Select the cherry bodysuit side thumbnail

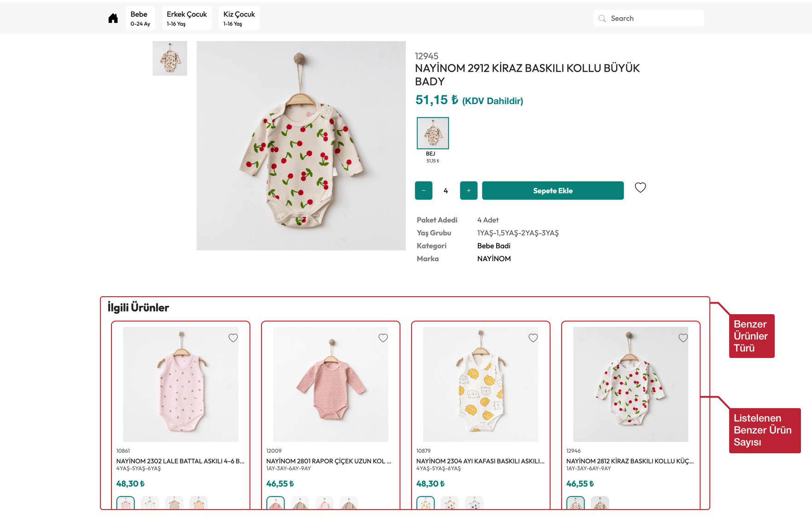(x=170, y=59)
